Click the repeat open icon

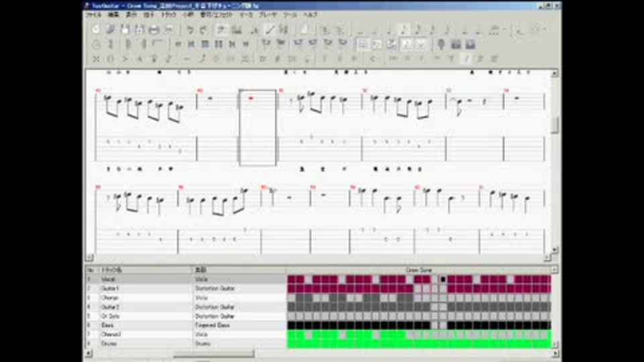(129, 44)
